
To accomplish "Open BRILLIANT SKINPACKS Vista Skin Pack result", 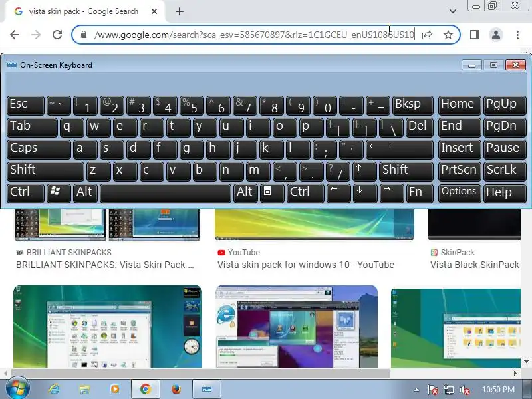I will click(105, 265).
